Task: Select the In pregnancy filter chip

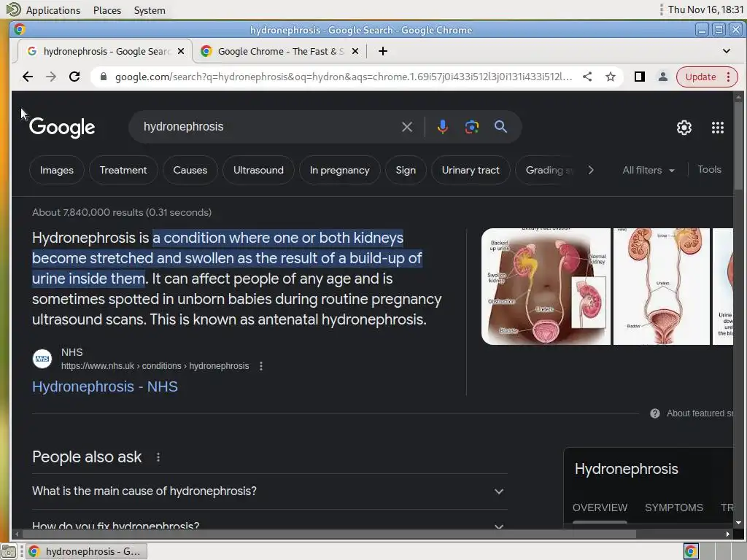Action: (x=340, y=170)
